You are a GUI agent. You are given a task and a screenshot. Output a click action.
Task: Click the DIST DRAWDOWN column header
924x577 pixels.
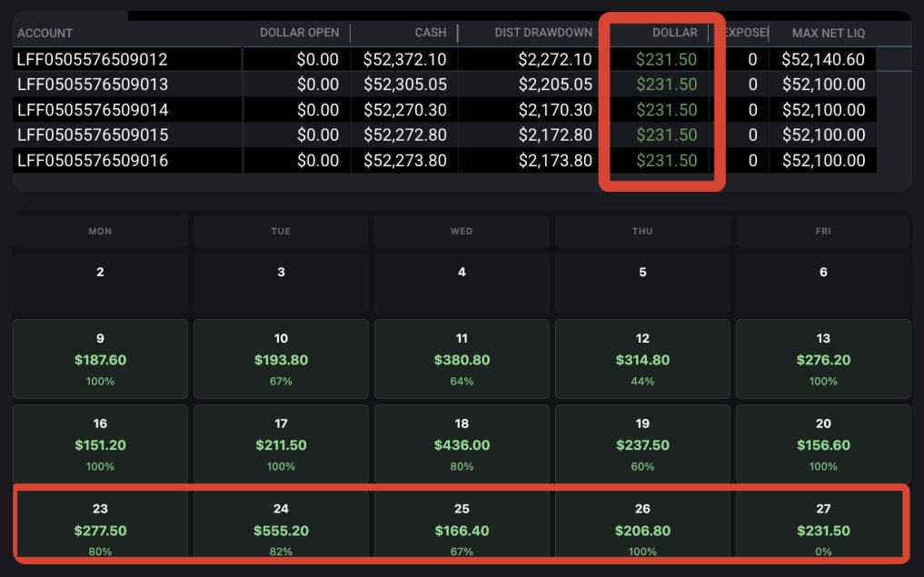[543, 33]
